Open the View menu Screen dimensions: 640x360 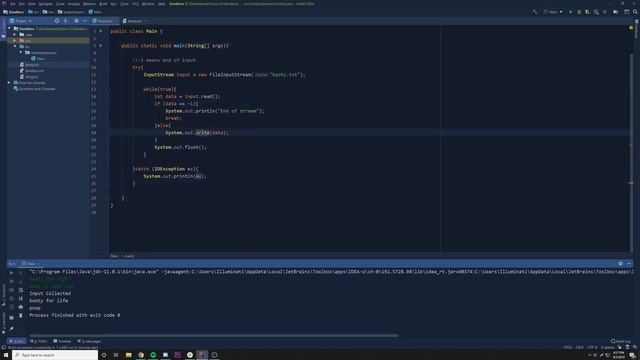(x=32, y=4)
